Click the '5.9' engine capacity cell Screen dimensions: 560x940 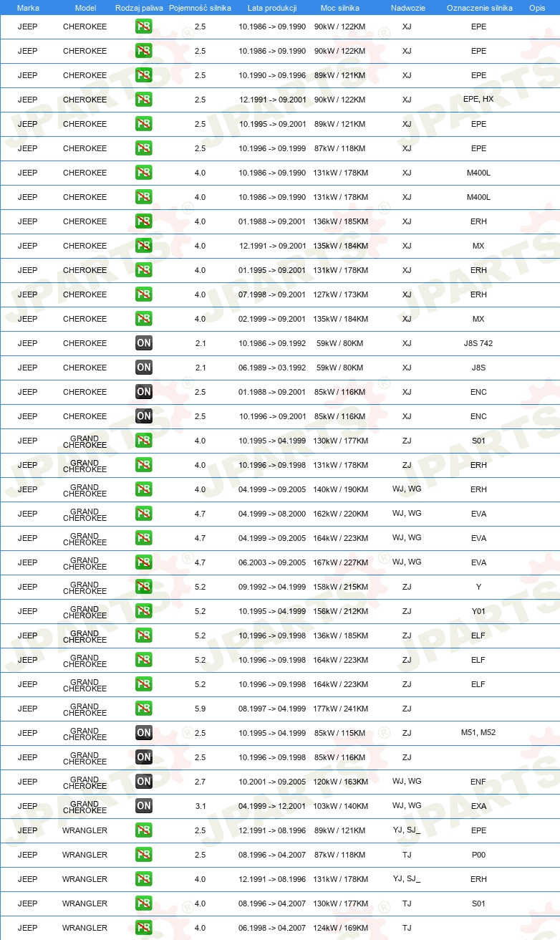point(200,709)
